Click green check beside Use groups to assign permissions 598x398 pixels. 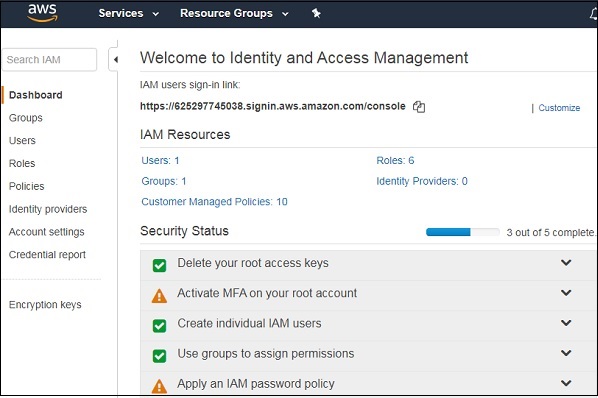[x=159, y=356]
